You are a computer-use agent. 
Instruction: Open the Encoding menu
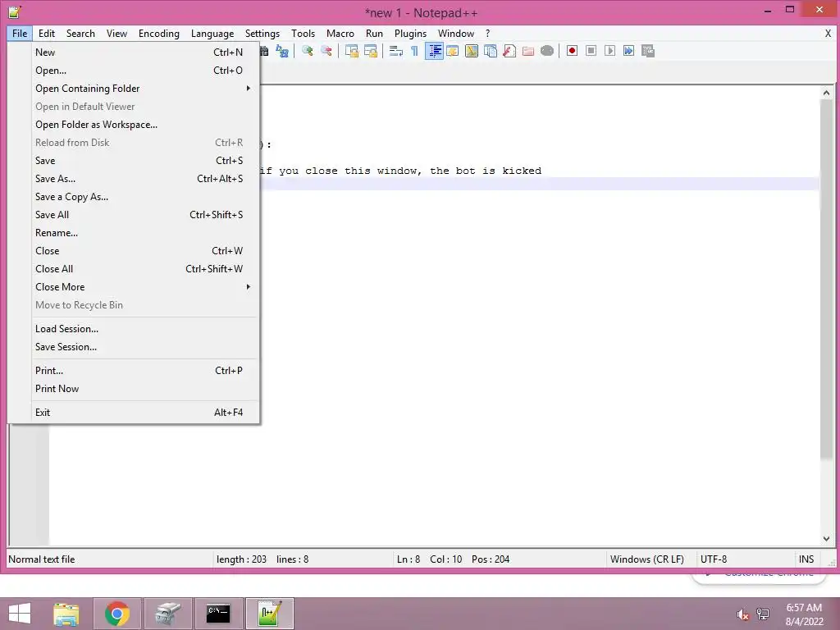click(159, 33)
